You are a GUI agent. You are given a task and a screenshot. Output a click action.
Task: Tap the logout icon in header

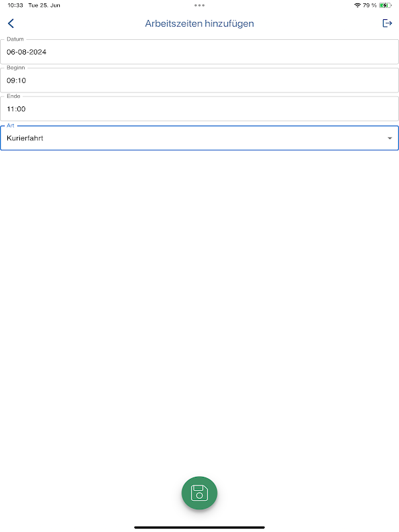pos(387,23)
